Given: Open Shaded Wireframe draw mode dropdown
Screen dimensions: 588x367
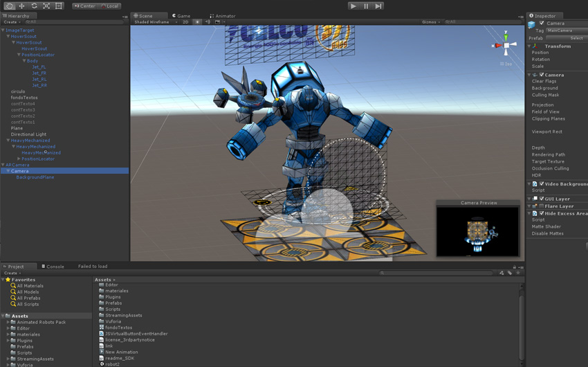Looking at the screenshot, I should click(x=156, y=21).
